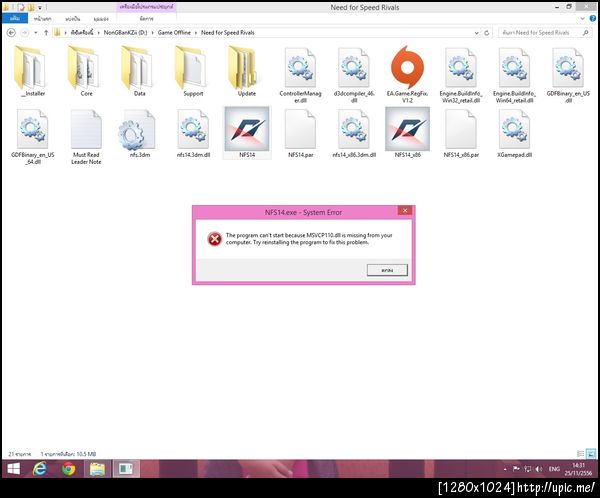The width and height of the screenshot is (600, 498).
Task: Open the blue File ribbon tab
Action: [15, 18]
